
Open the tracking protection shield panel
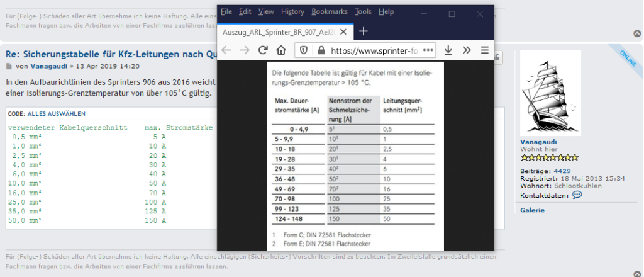tap(303, 50)
